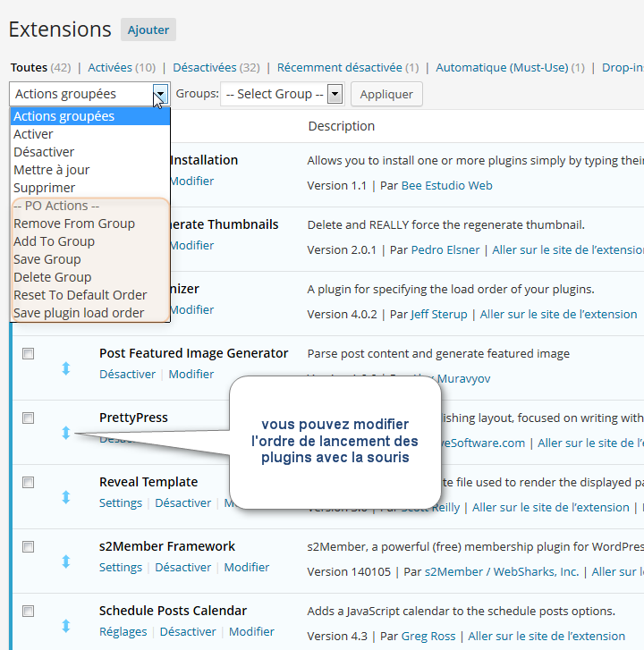644x650 pixels.
Task: Click Désactiver under Schedule Posts Calendar
Action: pyautogui.click(x=188, y=631)
